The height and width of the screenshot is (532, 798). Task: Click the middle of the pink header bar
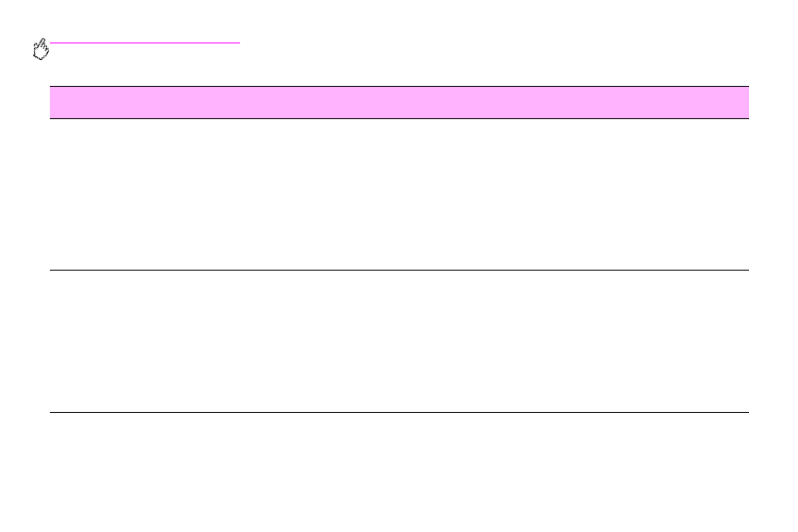tap(398, 102)
